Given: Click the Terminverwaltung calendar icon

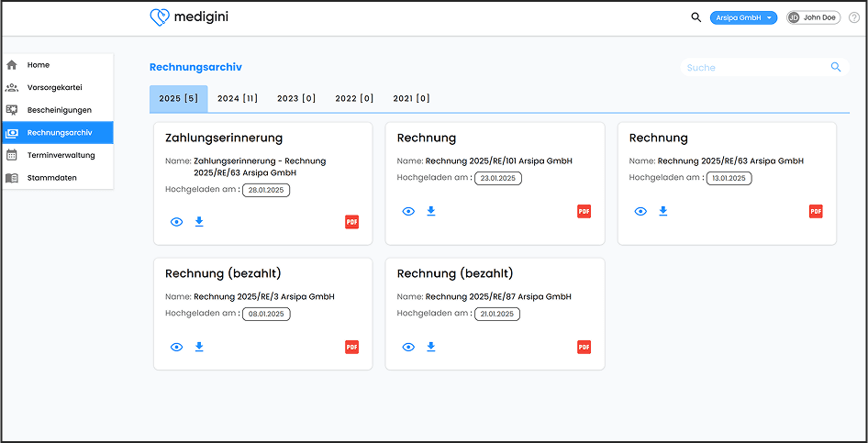Looking at the screenshot, I should pyautogui.click(x=12, y=155).
